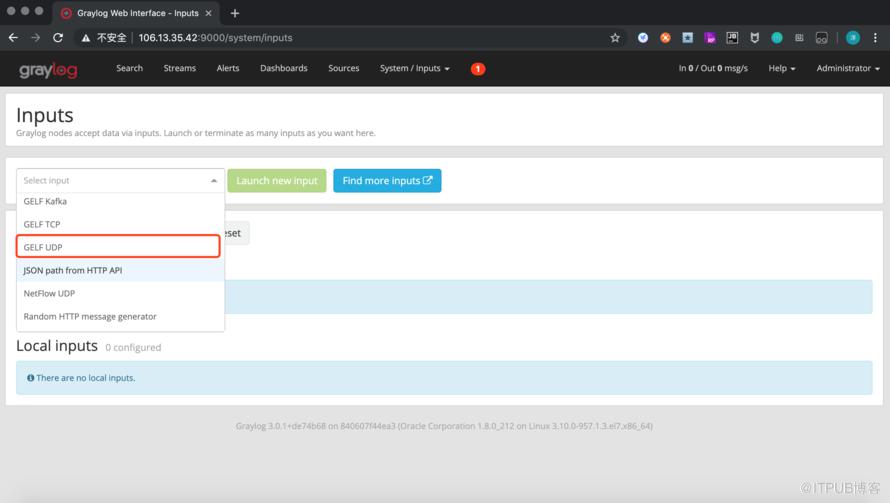
Task: Expand the System / Inputs menu
Action: pos(414,68)
